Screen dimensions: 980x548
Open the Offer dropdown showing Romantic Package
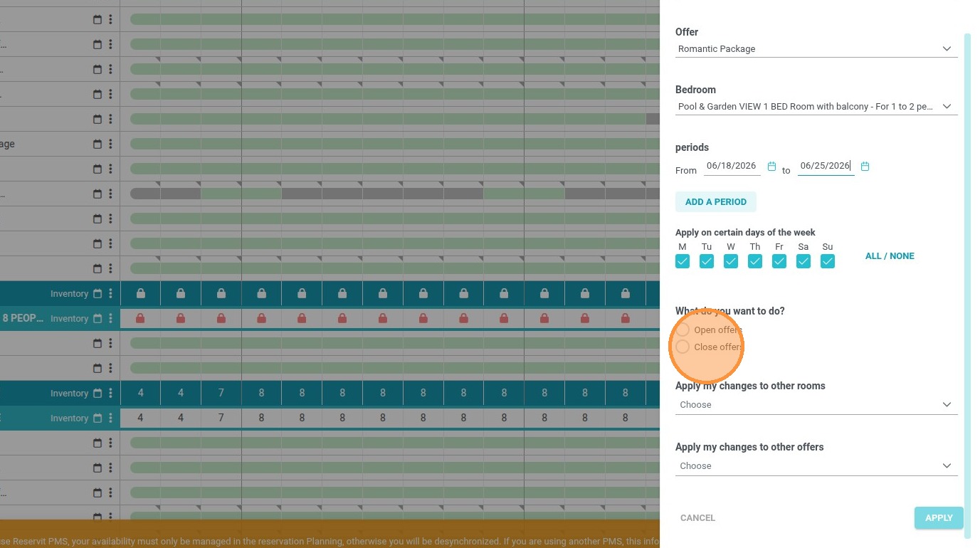(816, 49)
